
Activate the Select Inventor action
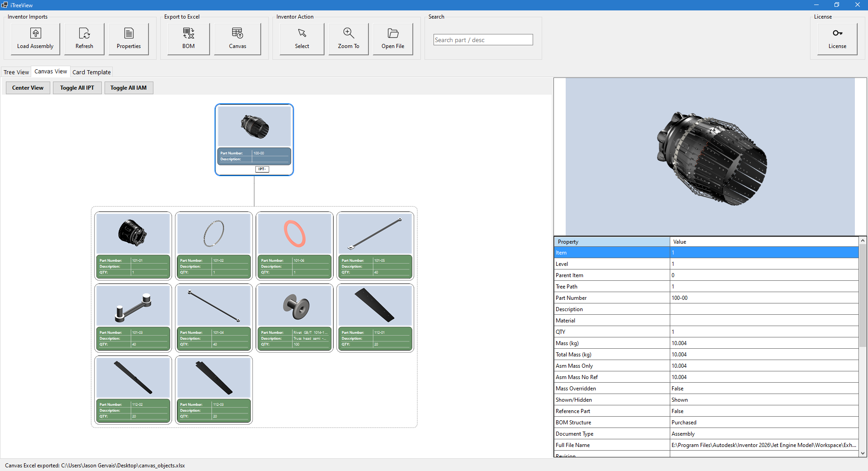coord(302,39)
